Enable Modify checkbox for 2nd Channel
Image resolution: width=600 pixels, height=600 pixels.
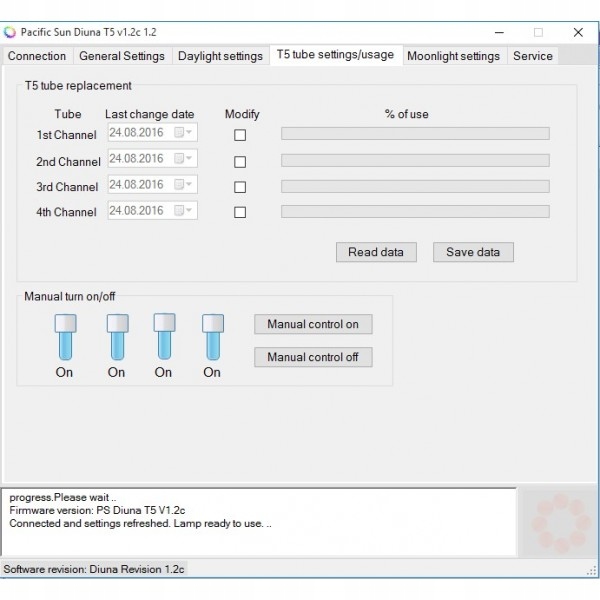tap(240, 162)
